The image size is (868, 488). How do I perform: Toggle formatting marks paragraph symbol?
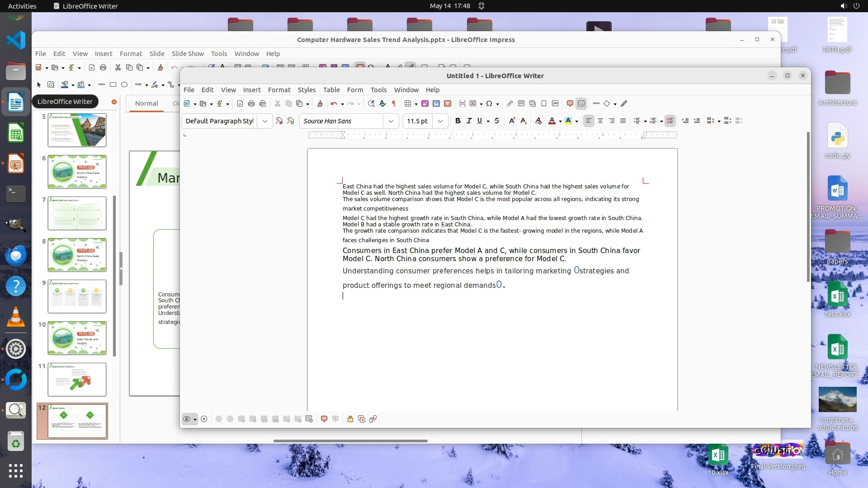(394, 103)
